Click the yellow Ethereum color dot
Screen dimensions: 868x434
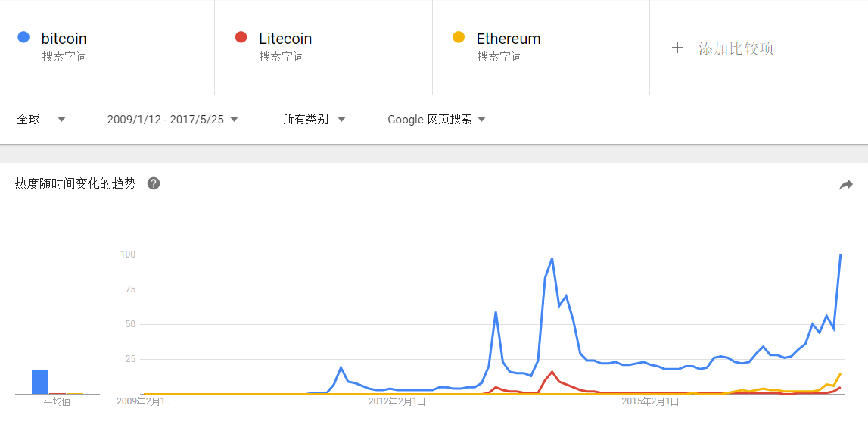459,37
